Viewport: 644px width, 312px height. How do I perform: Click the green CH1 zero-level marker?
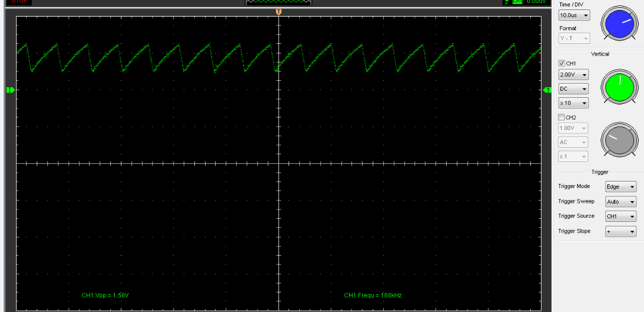pyautogui.click(x=11, y=90)
